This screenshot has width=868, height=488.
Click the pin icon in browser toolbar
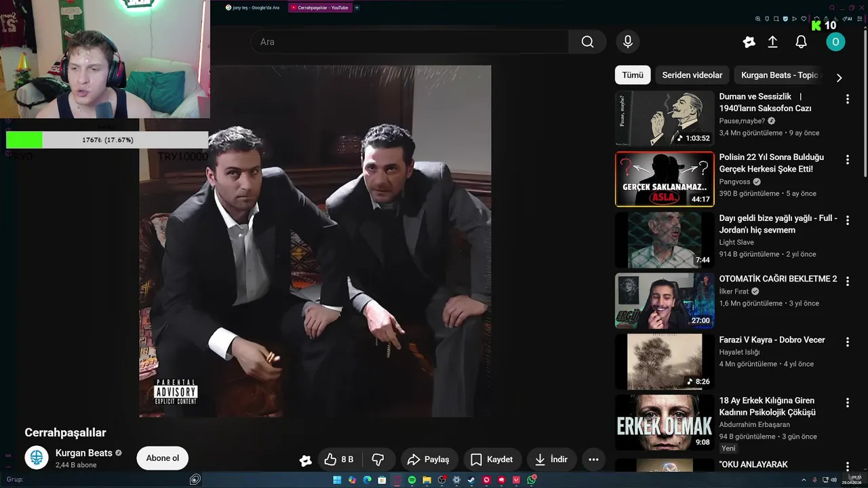point(767,19)
